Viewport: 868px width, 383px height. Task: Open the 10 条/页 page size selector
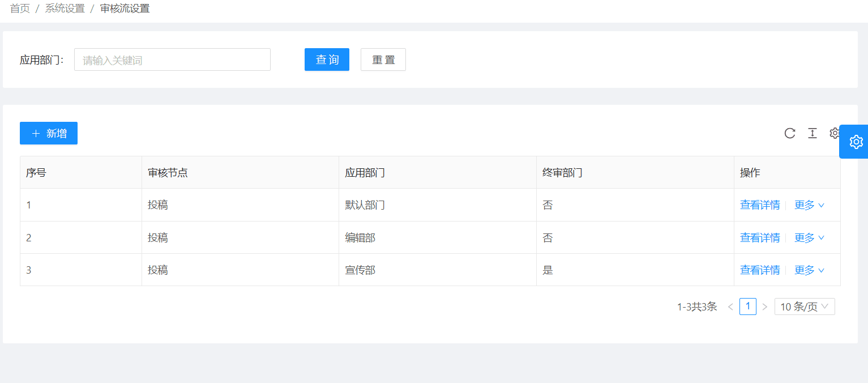pos(804,306)
